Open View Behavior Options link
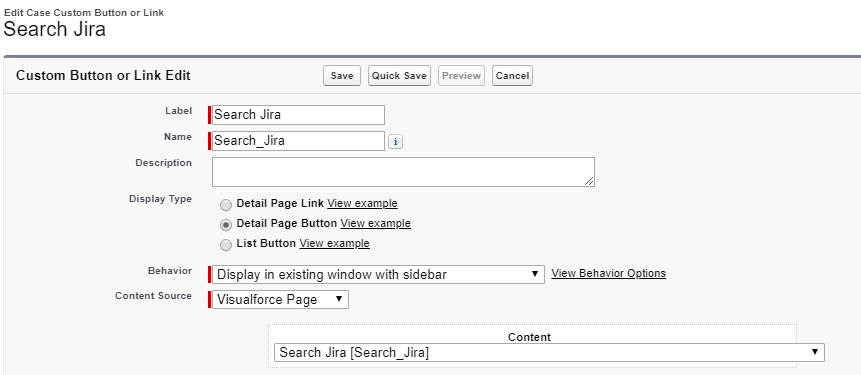The height and width of the screenshot is (375, 861). click(608, 273)
